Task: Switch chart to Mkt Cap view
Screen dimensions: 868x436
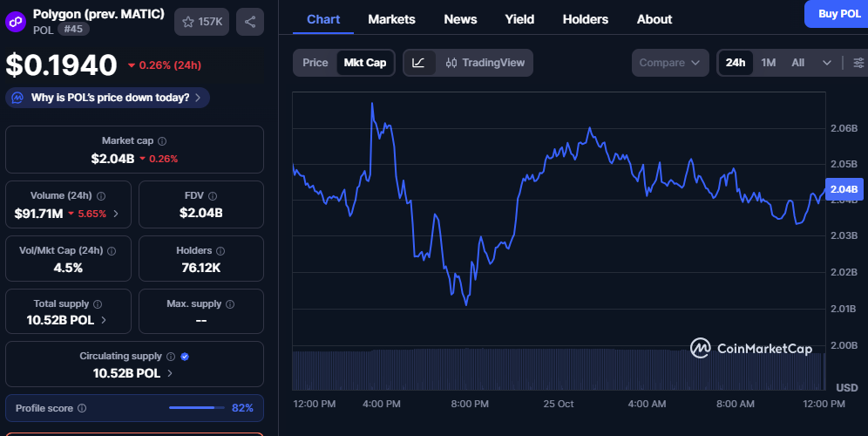Action: pos(365,63)
